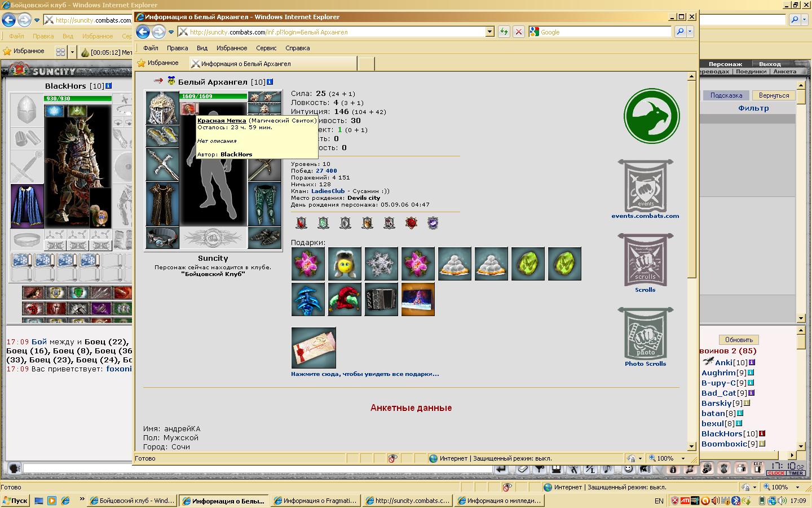This screenshot has width=812, height=508.
Task: Click the blue mushroom gift
Action: 308,299
